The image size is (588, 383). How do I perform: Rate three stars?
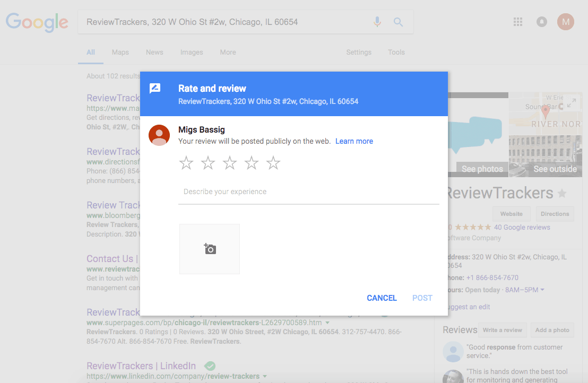pyautogui.click(x=229, y=163)
